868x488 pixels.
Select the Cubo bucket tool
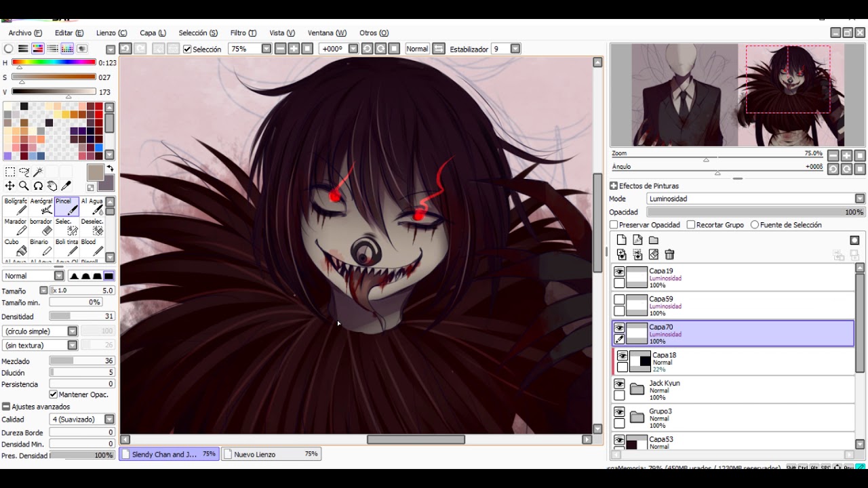tap(16, 247)
